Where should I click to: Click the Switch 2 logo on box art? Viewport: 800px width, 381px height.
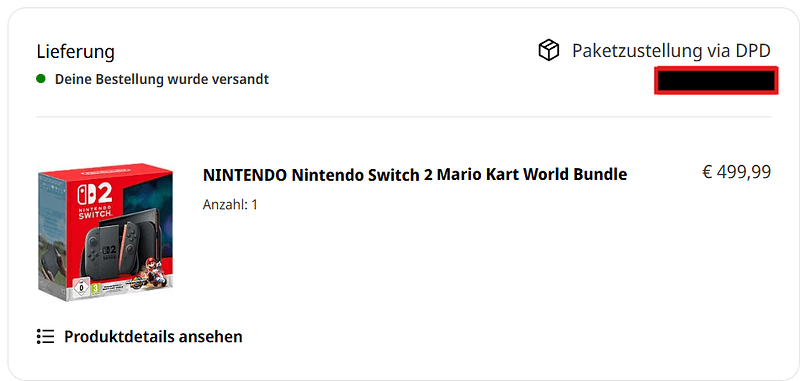coord(94,200)
